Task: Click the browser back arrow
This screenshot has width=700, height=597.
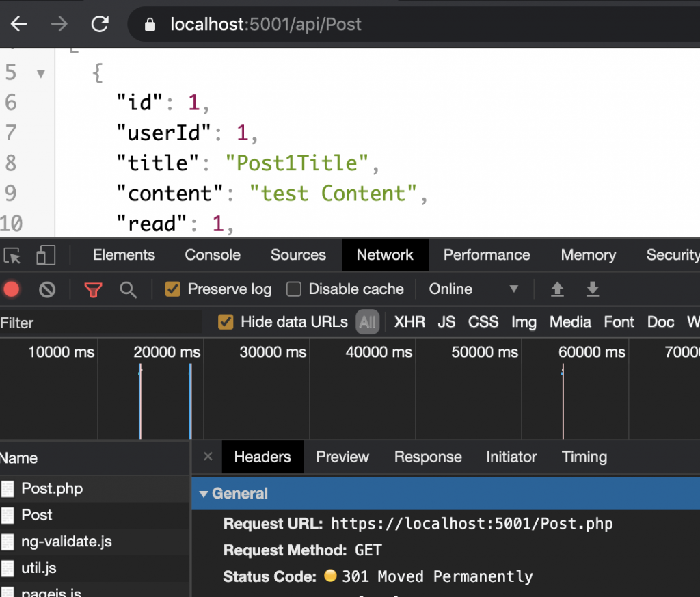Action: coord(18,25)
